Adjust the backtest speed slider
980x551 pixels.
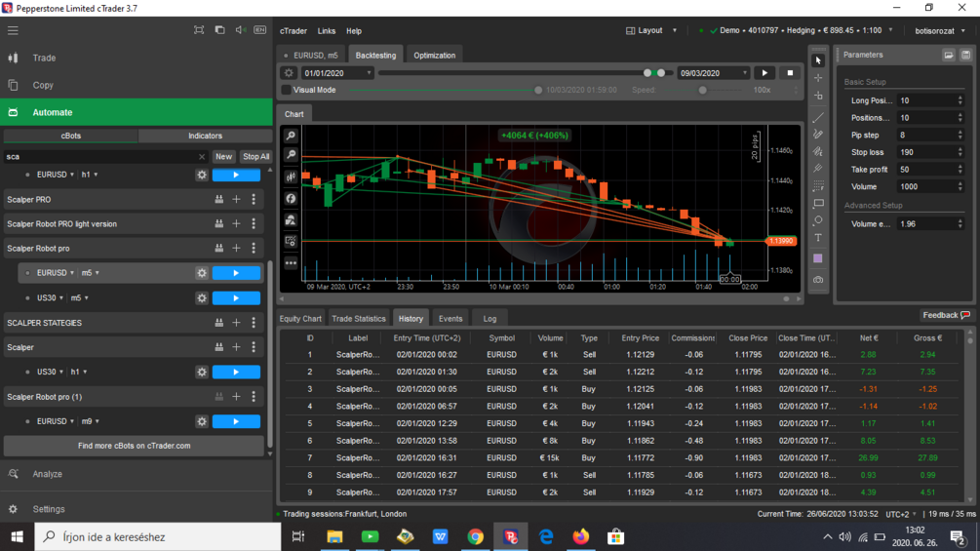[702, 90]
